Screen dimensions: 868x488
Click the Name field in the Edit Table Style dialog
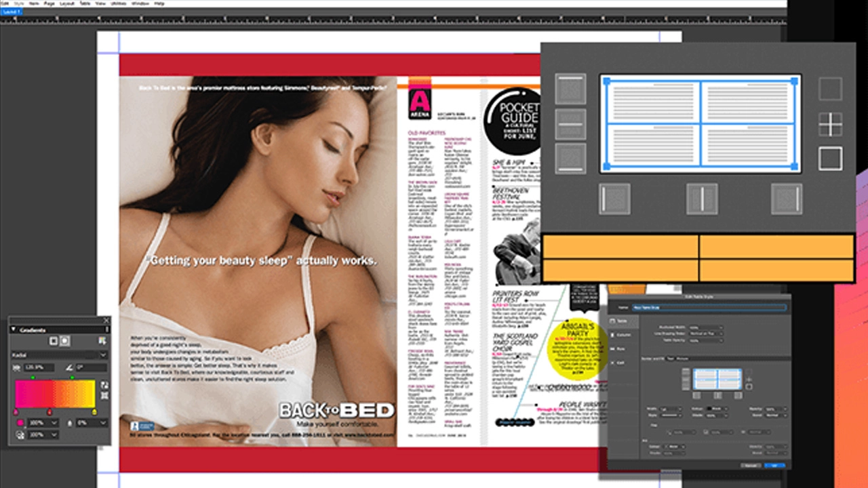(x=709, y=308)
